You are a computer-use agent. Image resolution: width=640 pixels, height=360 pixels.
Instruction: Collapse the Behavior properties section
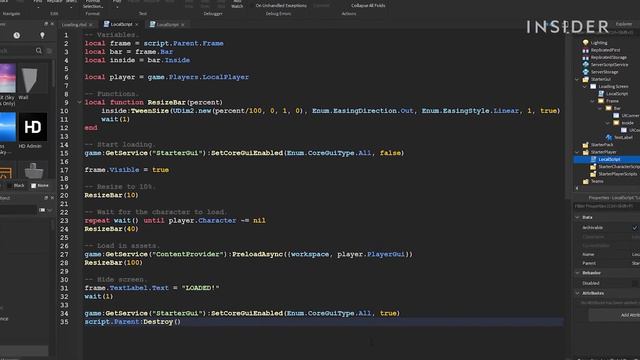click(x=578, y=273)
